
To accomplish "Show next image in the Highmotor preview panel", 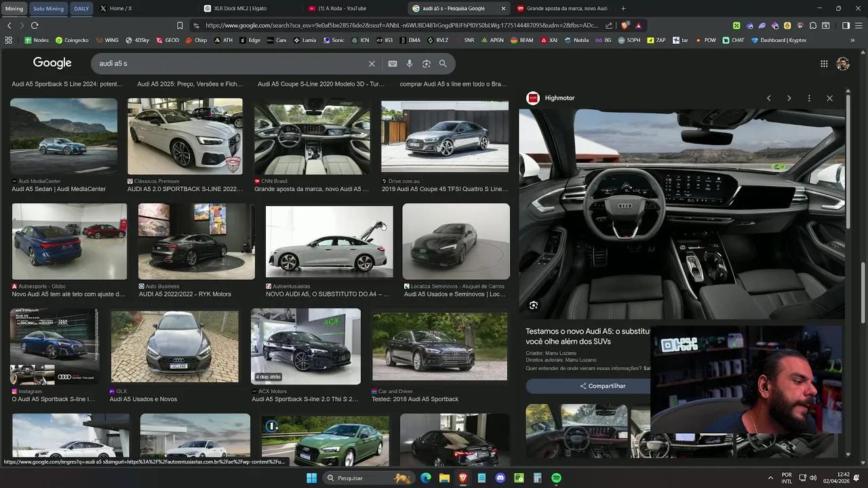I will tap(789, 98).
